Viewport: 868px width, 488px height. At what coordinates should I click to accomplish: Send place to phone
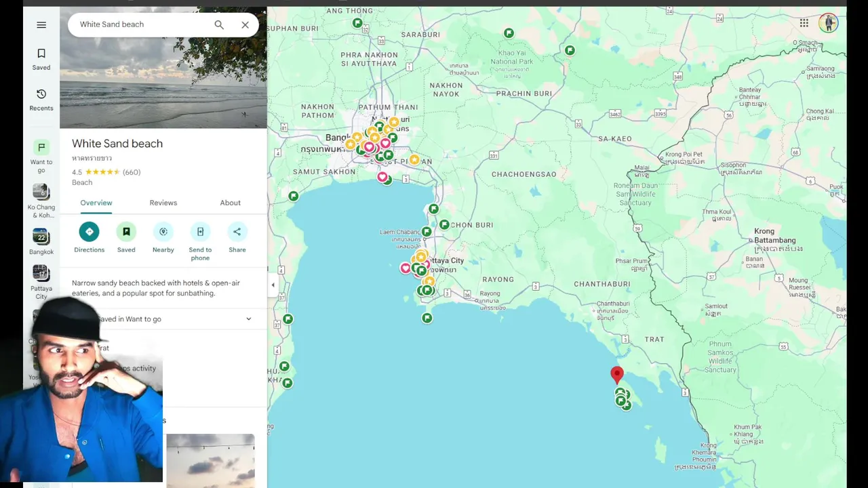tap(200, 232)
